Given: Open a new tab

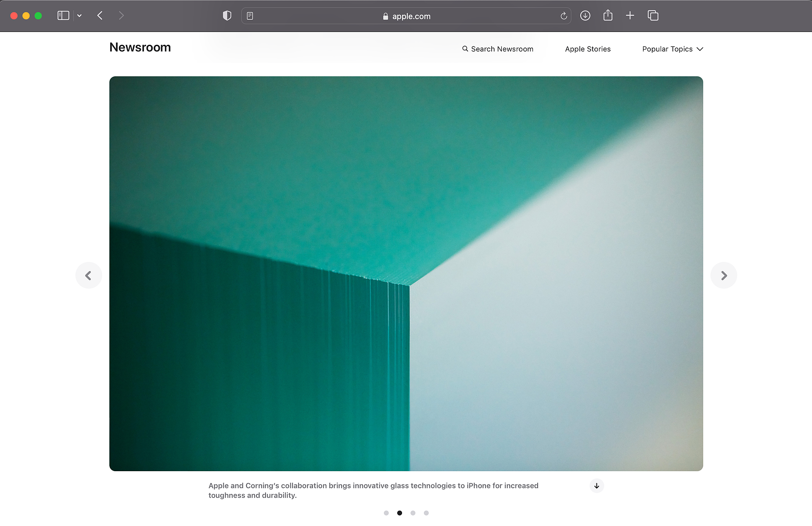Looking at the screenshot, I should (630, 16).
